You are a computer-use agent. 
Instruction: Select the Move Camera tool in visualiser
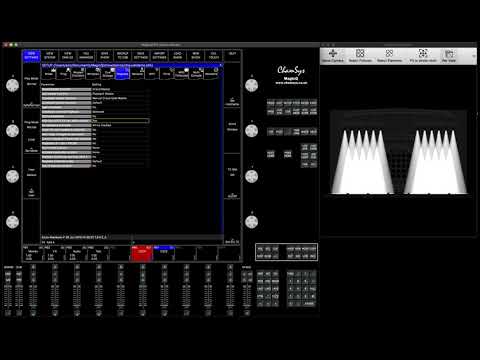click(x=333, y=56)
